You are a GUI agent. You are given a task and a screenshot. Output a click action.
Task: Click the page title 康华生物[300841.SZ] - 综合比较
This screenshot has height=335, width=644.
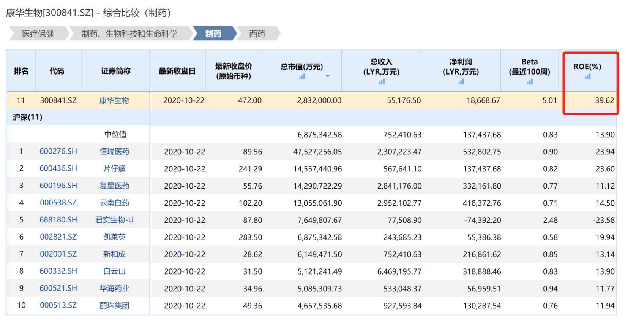click(x=89, y=13)
